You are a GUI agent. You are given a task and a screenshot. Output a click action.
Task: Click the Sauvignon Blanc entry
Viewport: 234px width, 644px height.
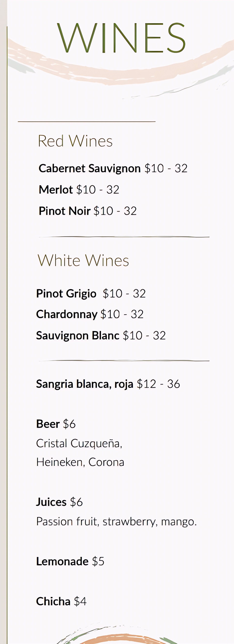tap(78, 335)
